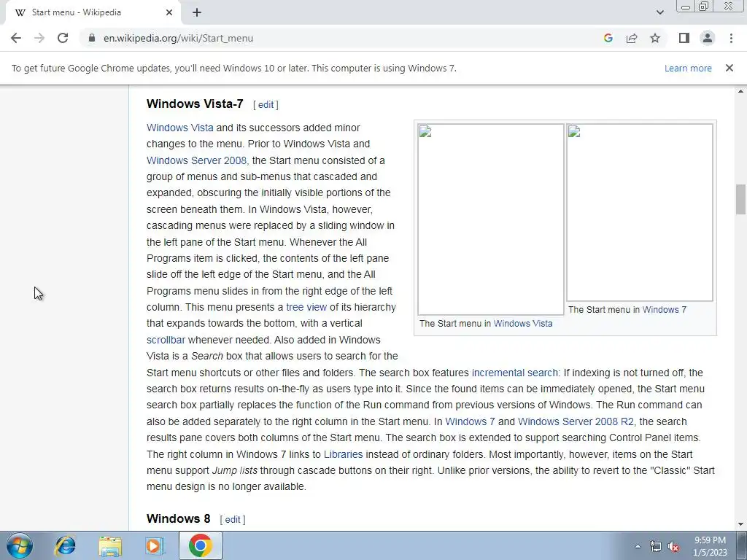This screenshot has height=560, width=747.
Task: Follow the tree view link
Action: click(x=306, y=307)
